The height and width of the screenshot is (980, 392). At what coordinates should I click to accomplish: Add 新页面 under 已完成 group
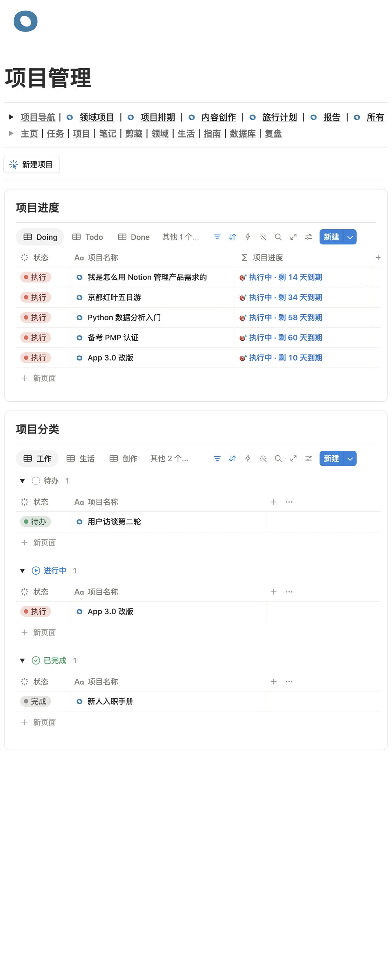point(38,722)
